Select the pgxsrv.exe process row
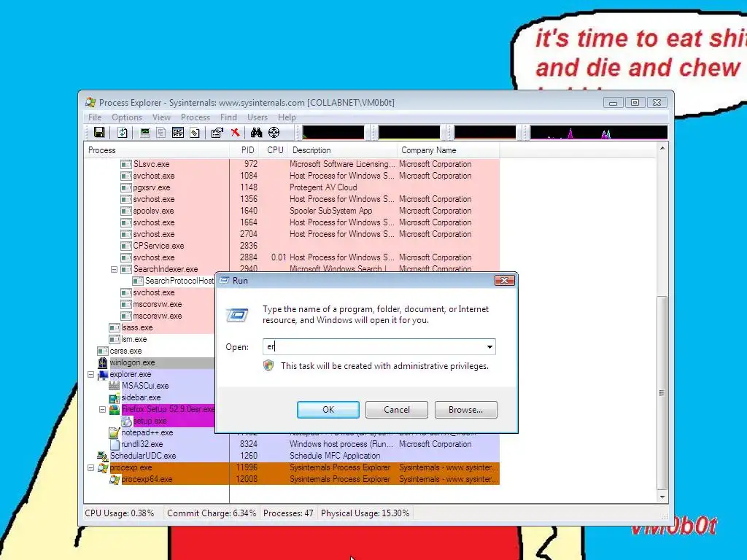Viewport: 747px width, 560px height. coord(292,187)
